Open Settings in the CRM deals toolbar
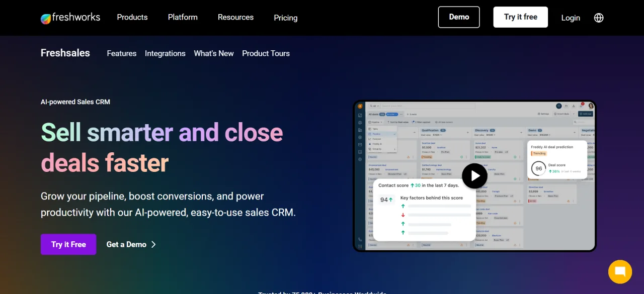 [543, 114]
